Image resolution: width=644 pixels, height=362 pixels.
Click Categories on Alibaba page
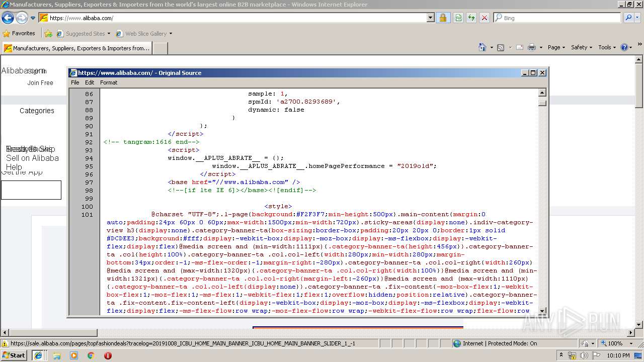[37, 111]
